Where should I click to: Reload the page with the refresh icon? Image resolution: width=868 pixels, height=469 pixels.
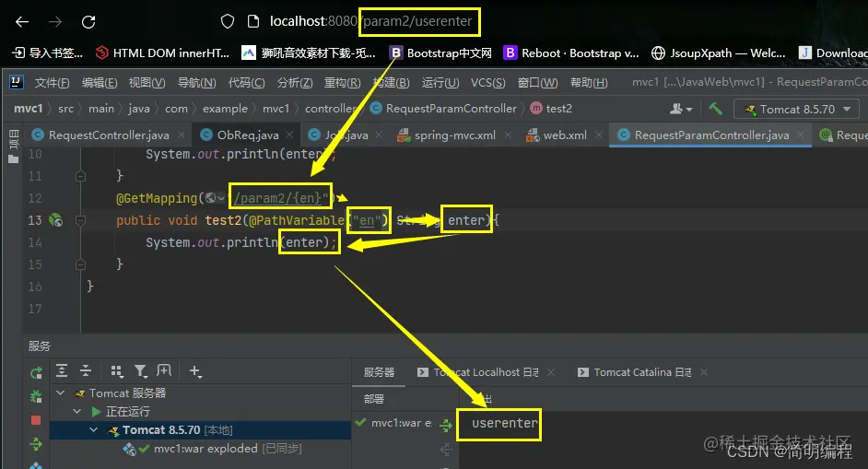coord(88,21)
